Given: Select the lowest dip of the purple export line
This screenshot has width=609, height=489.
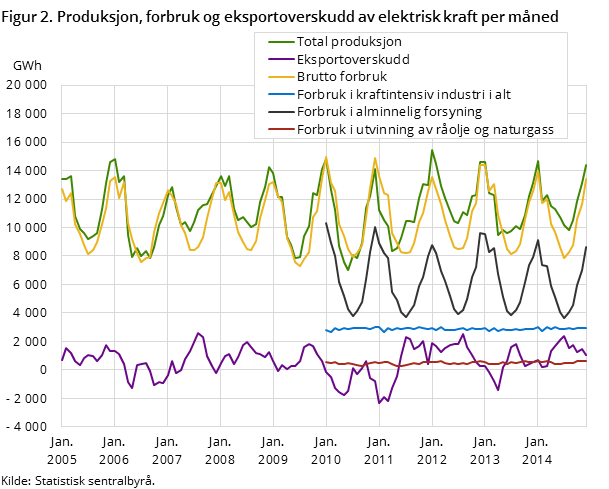Looking at the screenshot, I should pos(379,403).
